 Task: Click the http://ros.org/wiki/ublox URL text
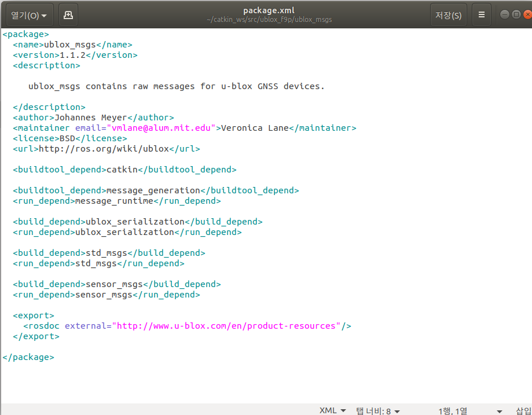coord(104,149)
